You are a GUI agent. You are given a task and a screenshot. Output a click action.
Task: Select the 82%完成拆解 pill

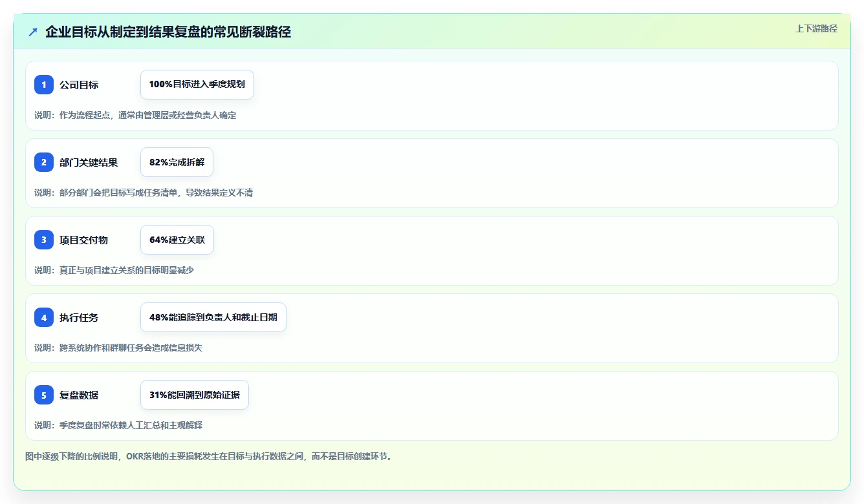tap(177, 162)
